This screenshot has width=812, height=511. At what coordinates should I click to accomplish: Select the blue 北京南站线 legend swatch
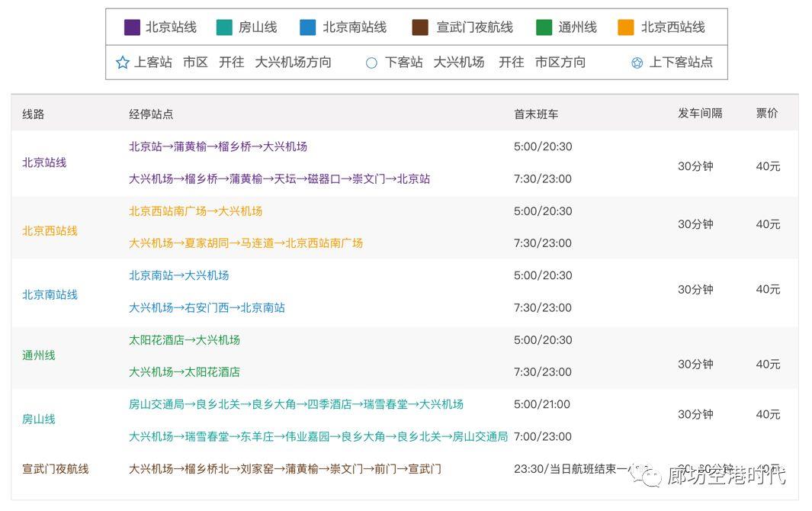tap(308, 27)
